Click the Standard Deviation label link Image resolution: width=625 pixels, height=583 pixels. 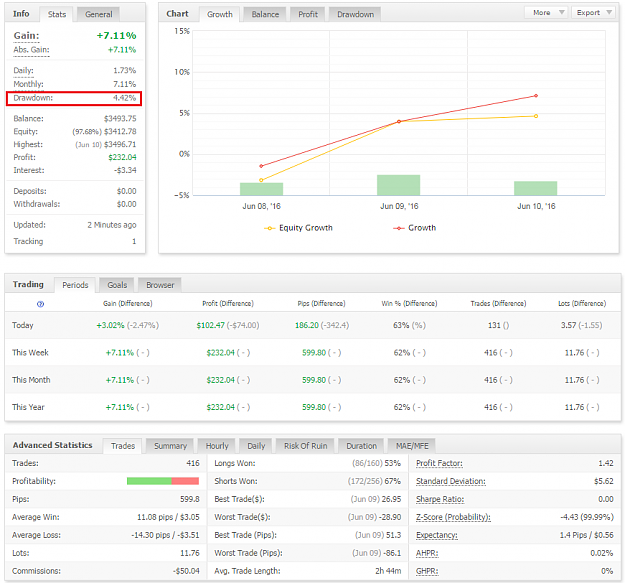(x=451, y=481)
